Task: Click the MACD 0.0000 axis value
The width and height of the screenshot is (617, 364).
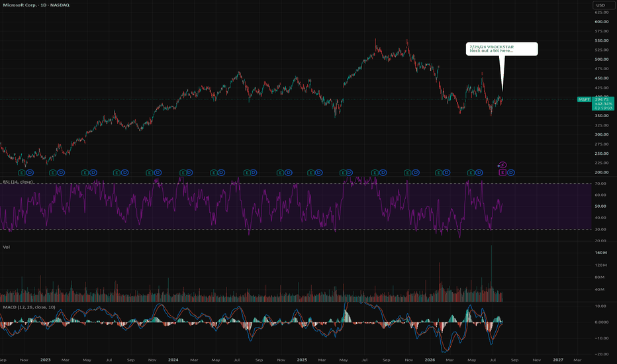Action: point(602,322)
